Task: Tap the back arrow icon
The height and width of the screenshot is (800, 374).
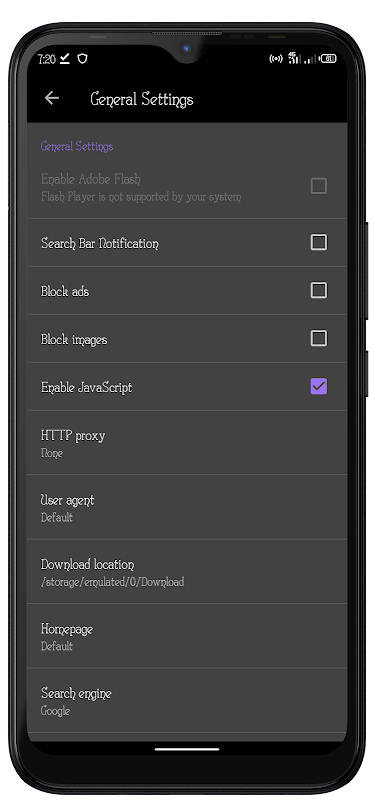Action: point(52,98)
